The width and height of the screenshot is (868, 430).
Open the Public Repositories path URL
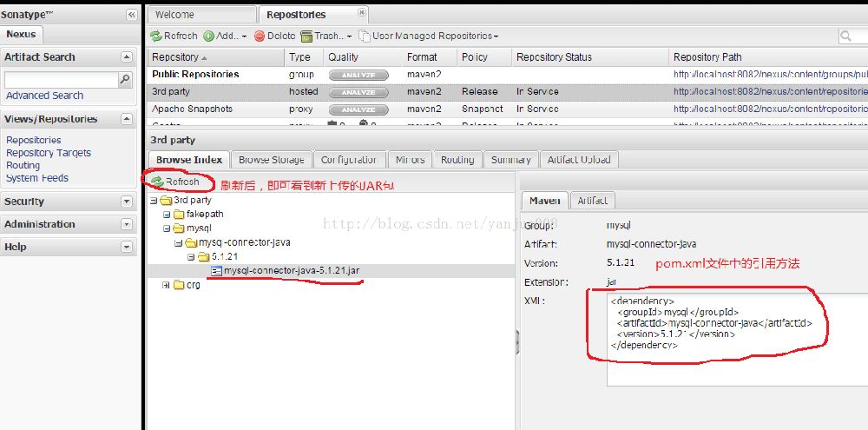click(770, 74)
